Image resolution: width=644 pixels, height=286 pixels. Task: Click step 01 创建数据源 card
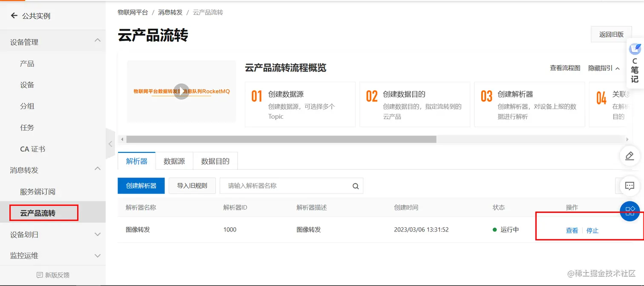pos(300,104)
